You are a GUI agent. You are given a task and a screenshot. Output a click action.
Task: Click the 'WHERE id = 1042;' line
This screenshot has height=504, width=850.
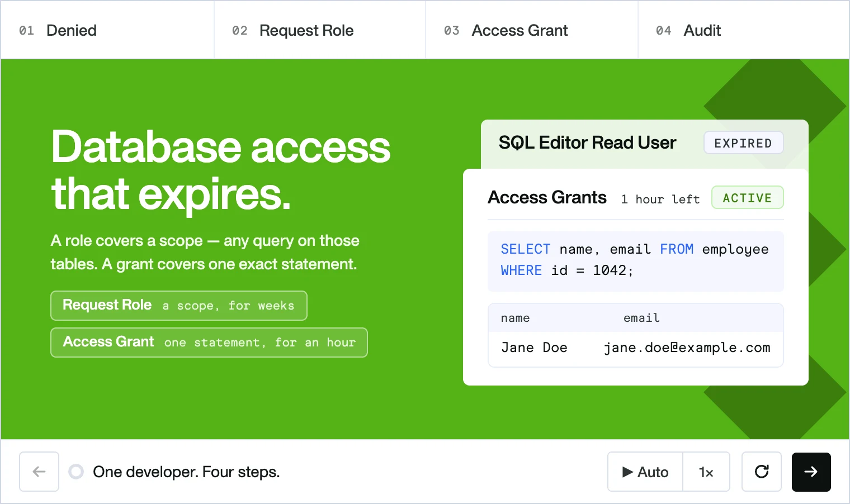click(567, 270)
